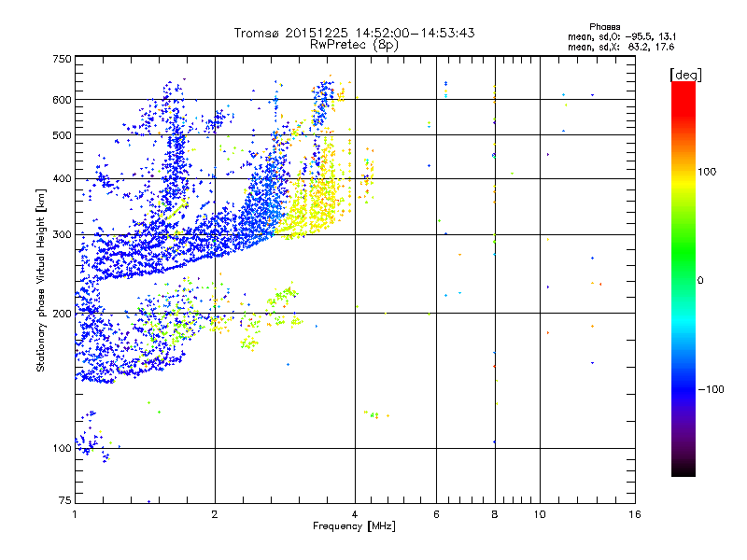747x560 pixels.
Task: Click the y-axis tick label '400'
Action: click(x=62, y=178)
